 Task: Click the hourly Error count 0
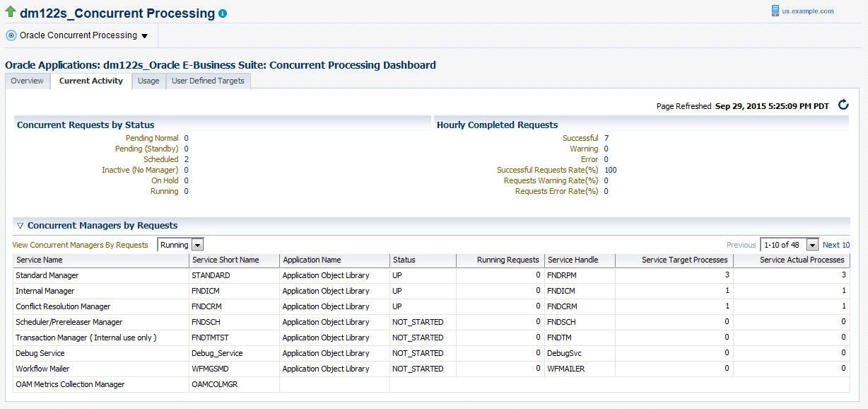(x=606, y=159)
